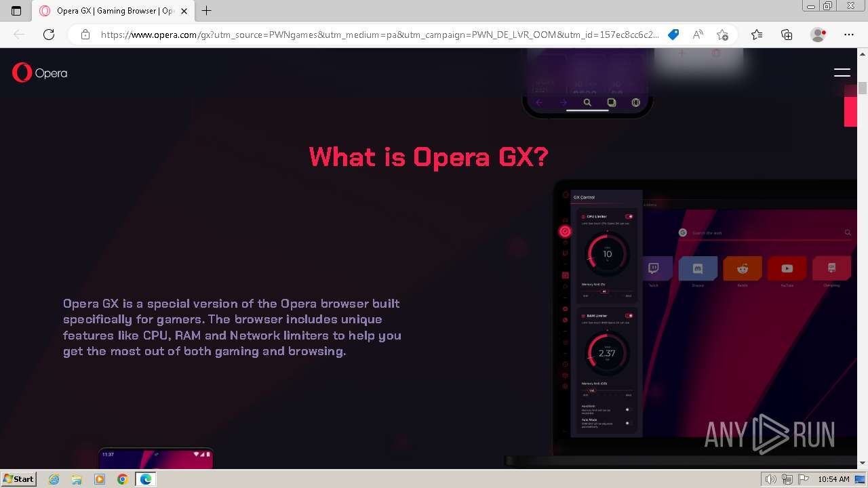Open the volume control tray icon
This screenshot has height=488, width=868.
click(770, 479)
